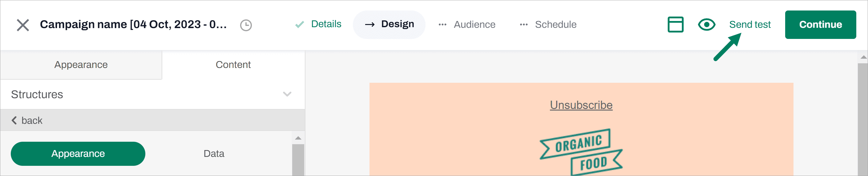Screen dimensions: 868x176
Task: Click the Details step checkmark icon
Action: click(x=299, y=25)
